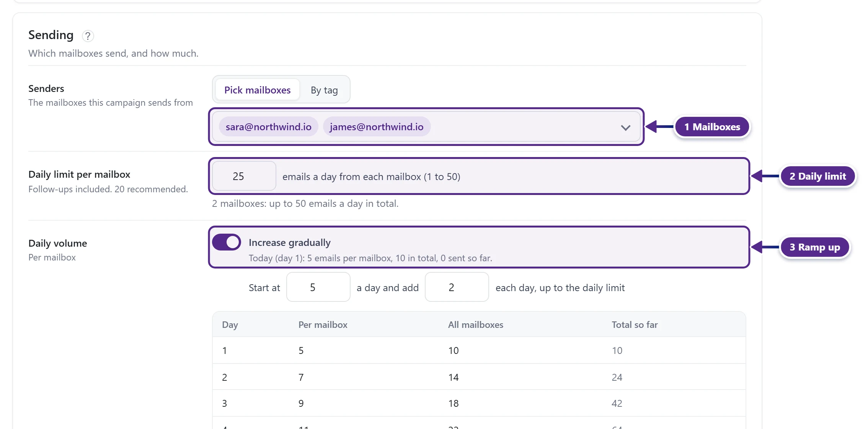Select the Total so far value 42
Image resolution: width=868 pixels, height=429 pixels.
point(617,403)
